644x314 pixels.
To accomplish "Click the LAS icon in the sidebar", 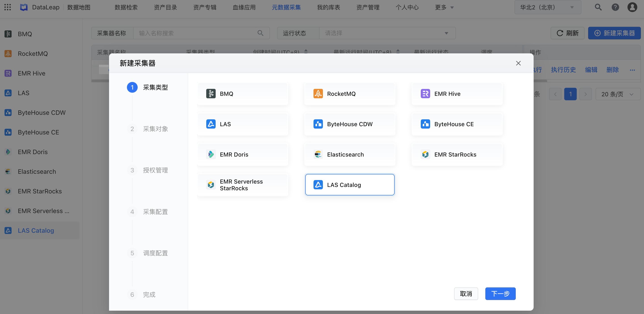I will 8,93.
